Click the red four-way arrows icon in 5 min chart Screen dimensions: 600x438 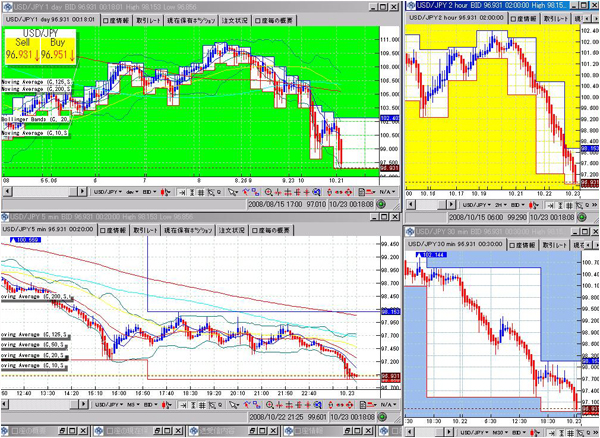[349, 404]
